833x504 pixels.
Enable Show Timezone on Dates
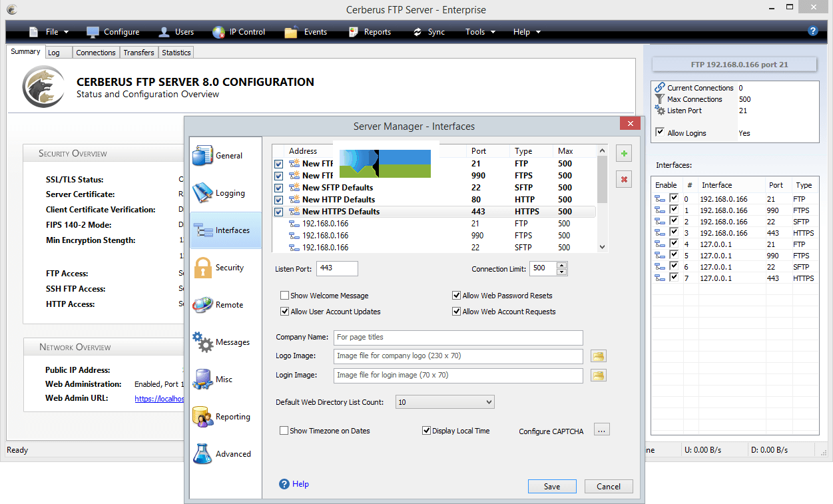[x=284, y=431]
